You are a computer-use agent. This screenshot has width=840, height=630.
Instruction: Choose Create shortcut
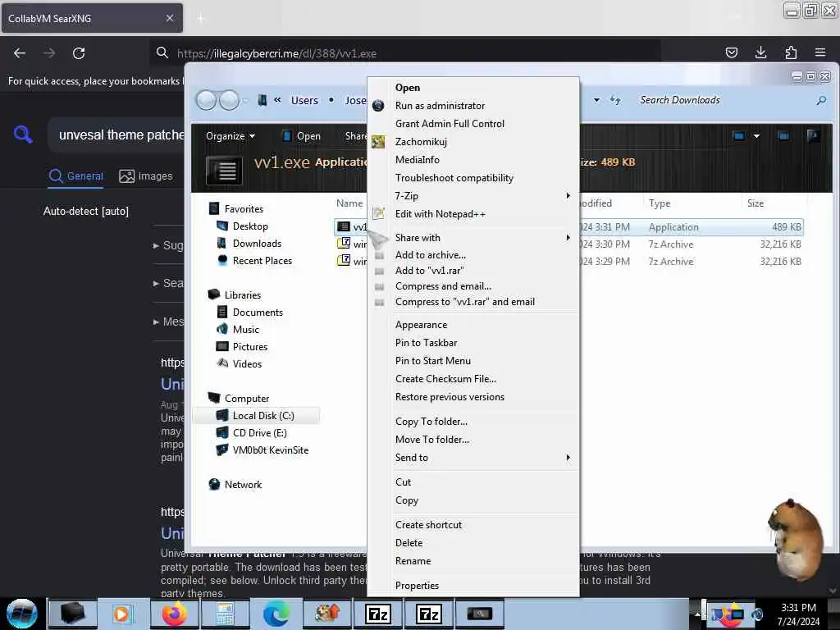pos(428,525)
